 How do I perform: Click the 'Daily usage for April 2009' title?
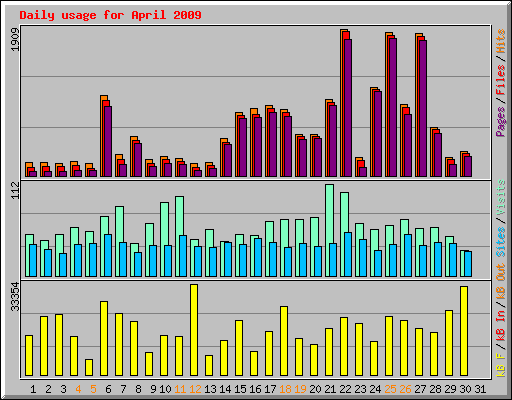[110, 15]
